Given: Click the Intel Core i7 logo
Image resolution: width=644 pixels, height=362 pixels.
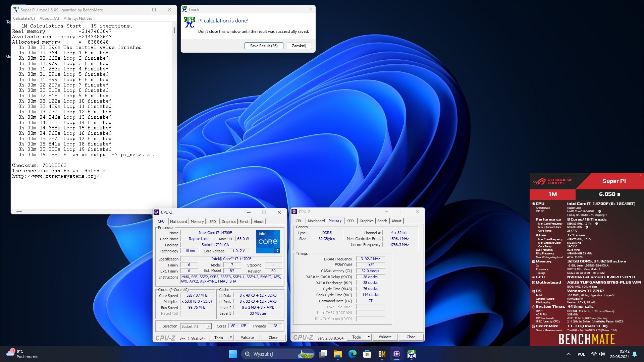Looking at the screenshot, I should pyautogui.click(x=268, y=241).
